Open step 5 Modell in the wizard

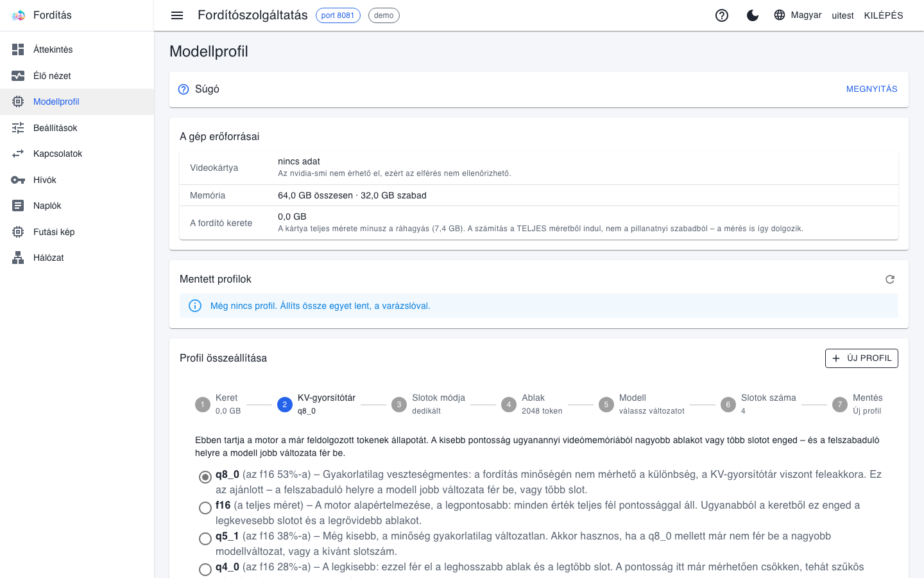click(x=642, y=404)
